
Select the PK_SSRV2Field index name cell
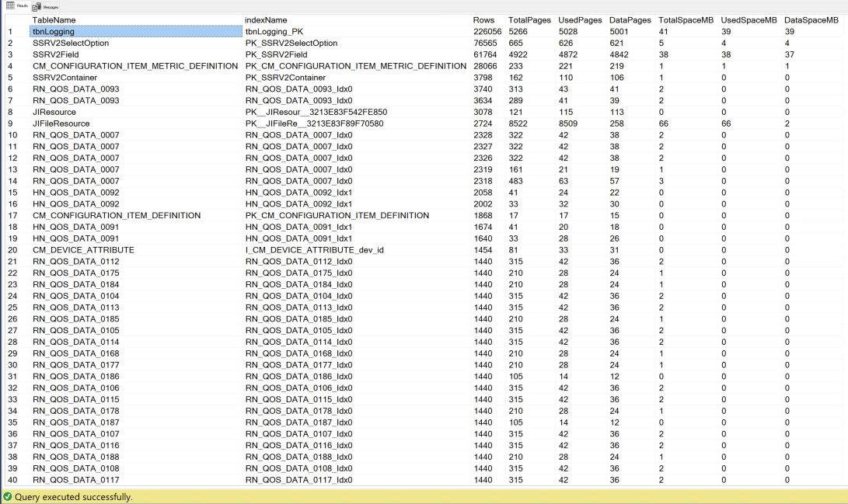click(276, 54)
